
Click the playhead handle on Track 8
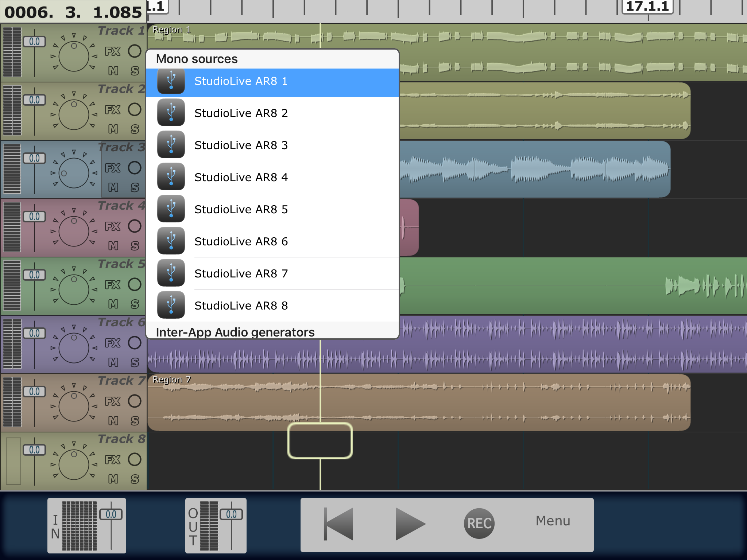320,441
